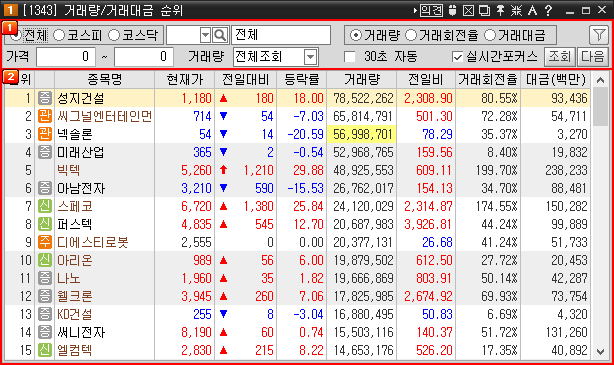This screenshot has width=614, height=365.
Task: Click the 신 badge beside 스페코
Action: [x=45, y=206]
